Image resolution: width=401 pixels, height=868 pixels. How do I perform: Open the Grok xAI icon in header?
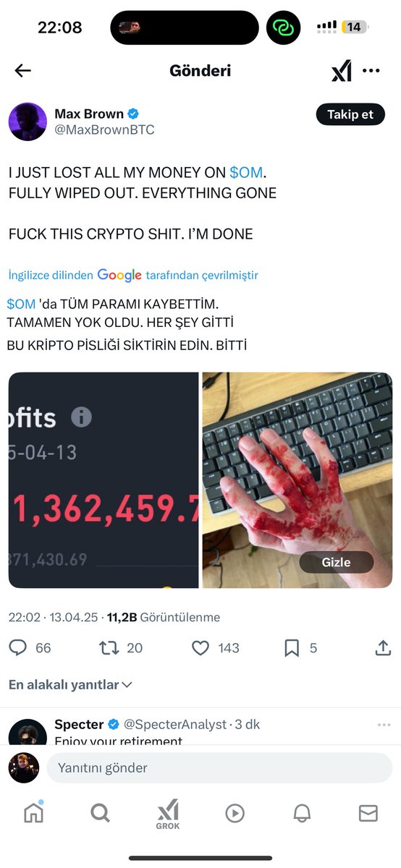coord(341,71)
